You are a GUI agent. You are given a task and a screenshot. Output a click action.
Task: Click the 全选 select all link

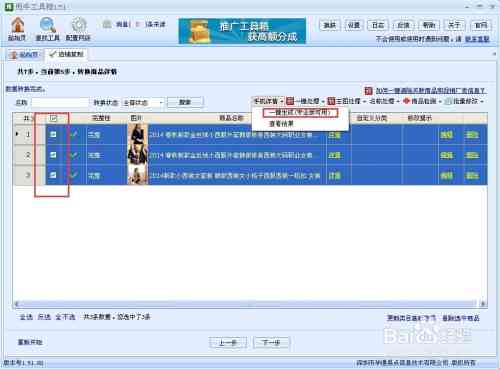click(x=26, y=317)
